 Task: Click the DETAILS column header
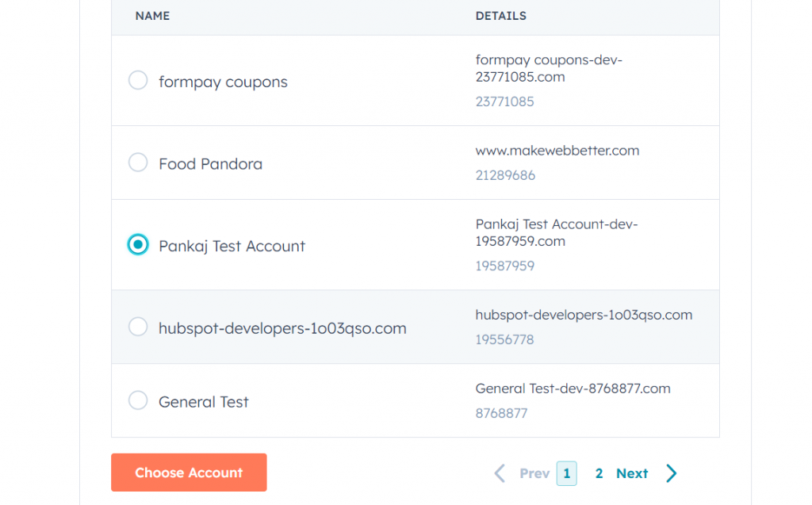(500, 16)
